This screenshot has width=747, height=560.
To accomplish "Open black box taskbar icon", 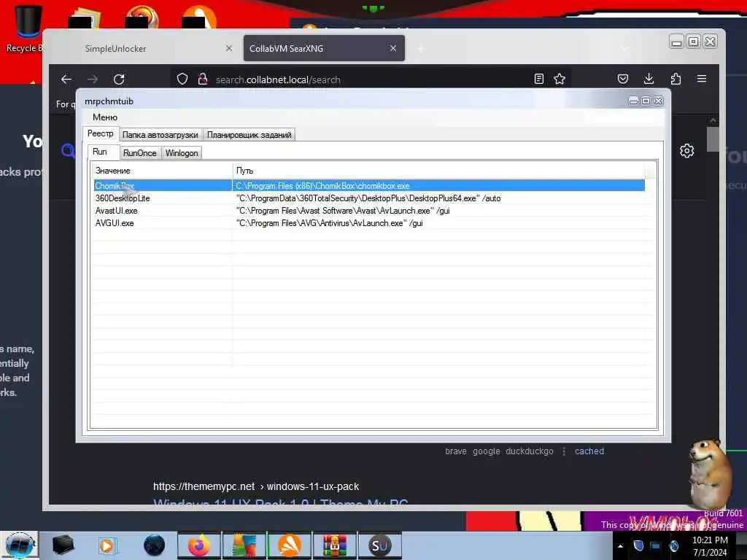I will click(63, 545).
